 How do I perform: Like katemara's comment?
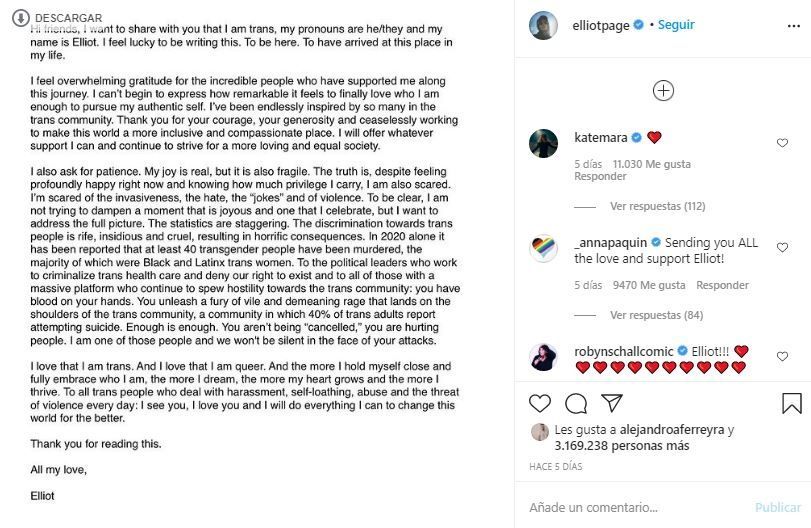782,143
